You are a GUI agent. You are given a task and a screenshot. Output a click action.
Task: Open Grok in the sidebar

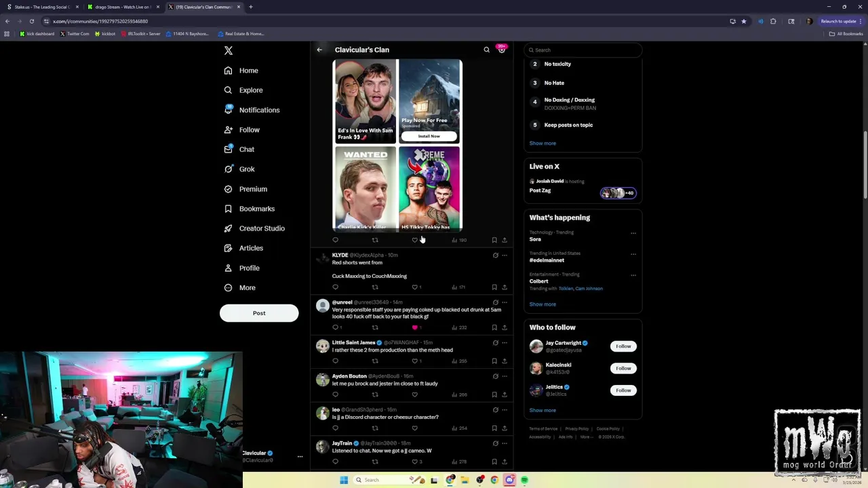pyautogui.click(x=239, y=169)
